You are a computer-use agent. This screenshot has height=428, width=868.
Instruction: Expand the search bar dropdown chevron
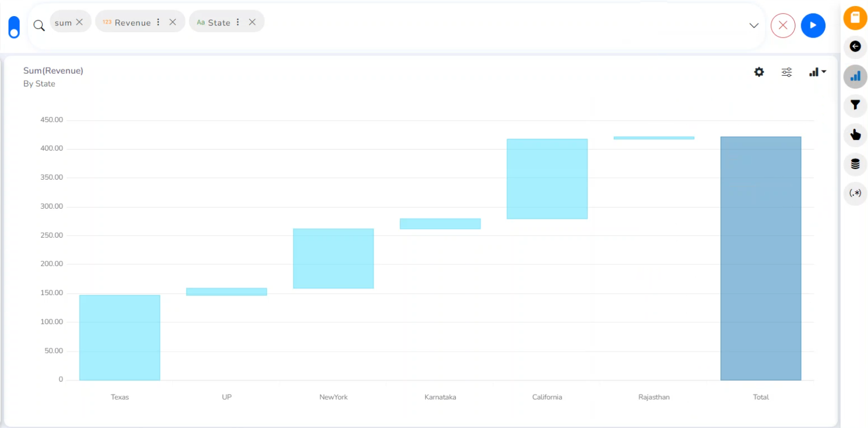tap(754, 25)
